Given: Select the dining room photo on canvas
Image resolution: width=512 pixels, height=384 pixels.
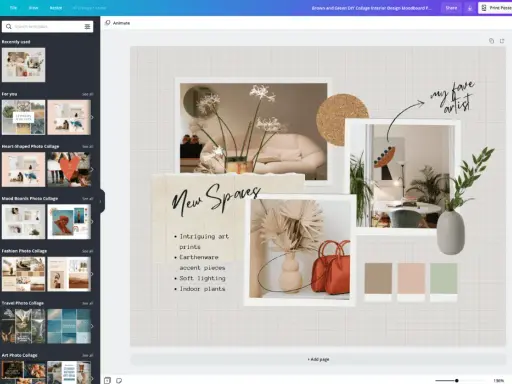Looking at the screenshot, I should click(x=402, y=176).
